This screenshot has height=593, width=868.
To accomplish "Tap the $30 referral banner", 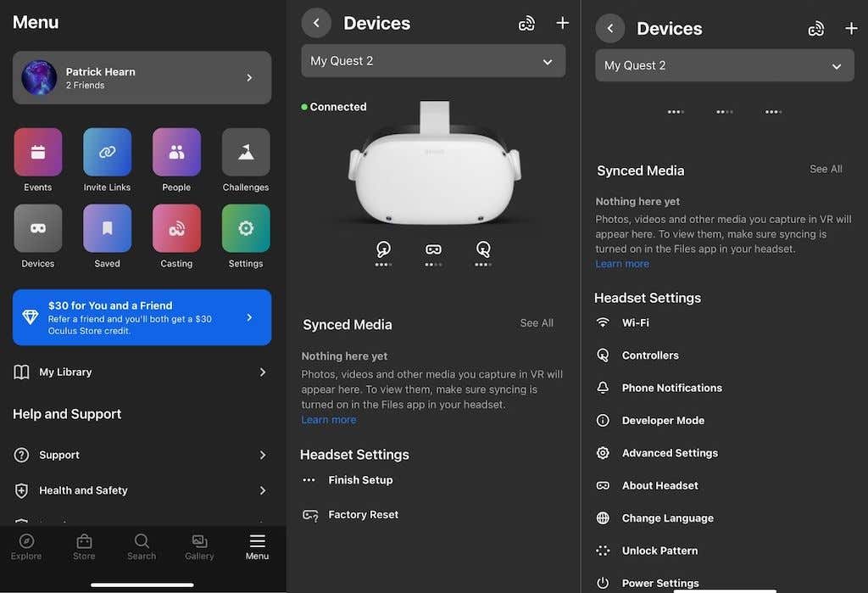I will point(142,317).
